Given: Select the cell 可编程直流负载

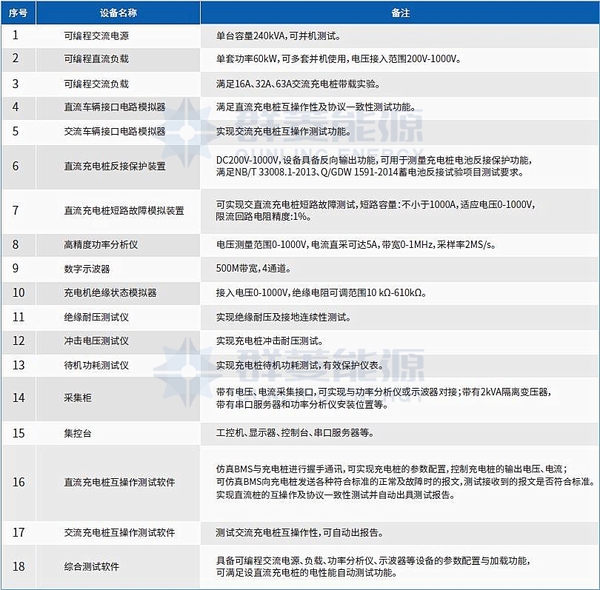Looking at the screenshot, I should (96, 59).
